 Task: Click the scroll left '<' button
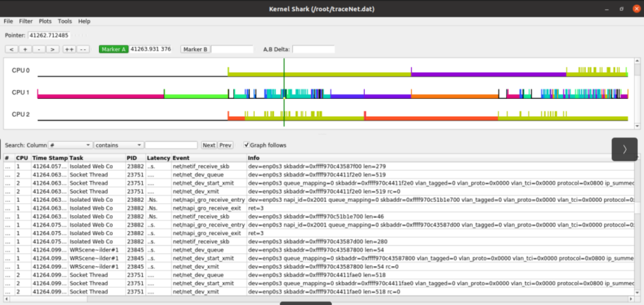(x=11, y=49)
